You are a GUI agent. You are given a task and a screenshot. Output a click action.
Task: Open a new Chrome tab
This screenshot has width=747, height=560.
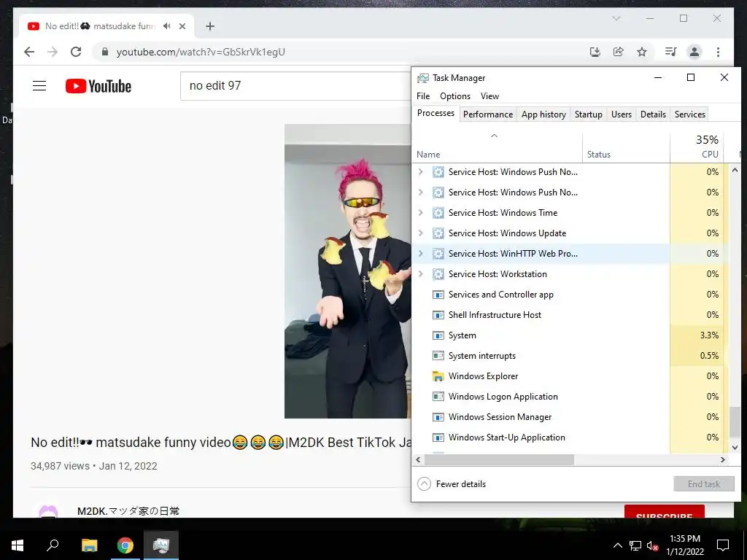[x=210, y=26]
